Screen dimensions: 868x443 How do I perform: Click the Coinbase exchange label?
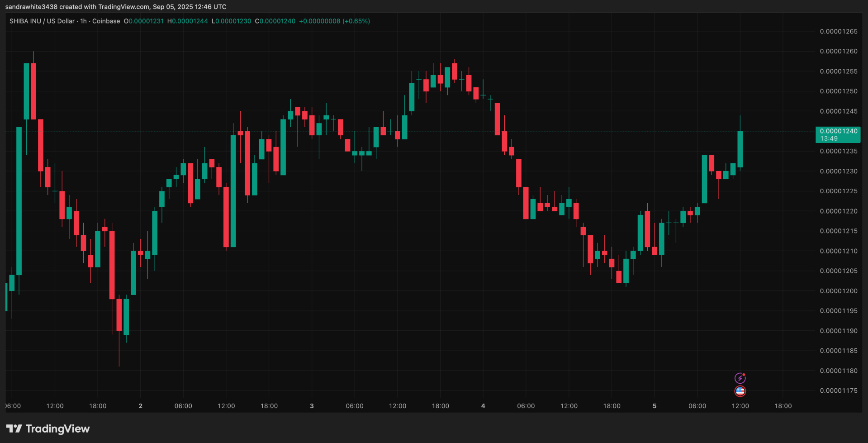106,21
